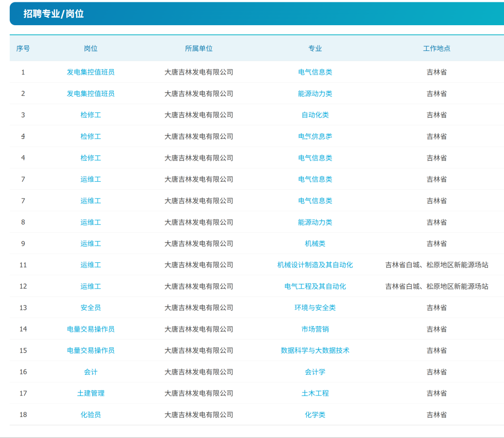This screenshot has height=438, width=504.
Task: Open 检修工 position in row 3
Action: pos(91,115)
